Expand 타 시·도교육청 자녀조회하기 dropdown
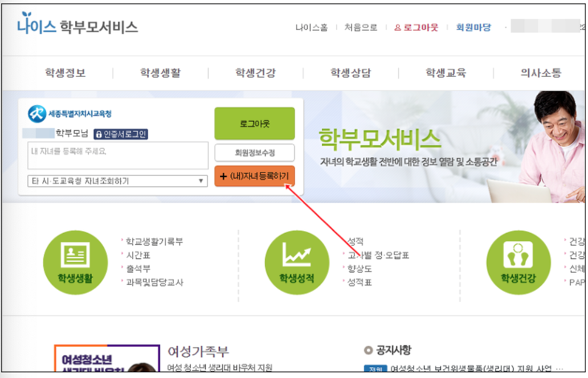Viewport: 588px width, 378px height. pyautogui.click(x=118, y=181)
